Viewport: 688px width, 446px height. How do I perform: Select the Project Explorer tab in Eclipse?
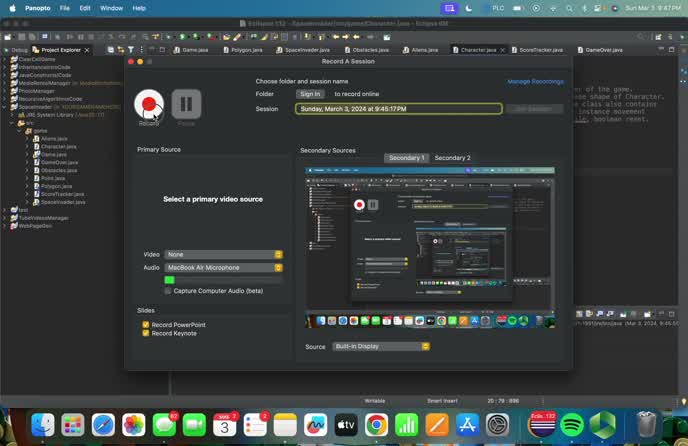[x=61, y=50]
